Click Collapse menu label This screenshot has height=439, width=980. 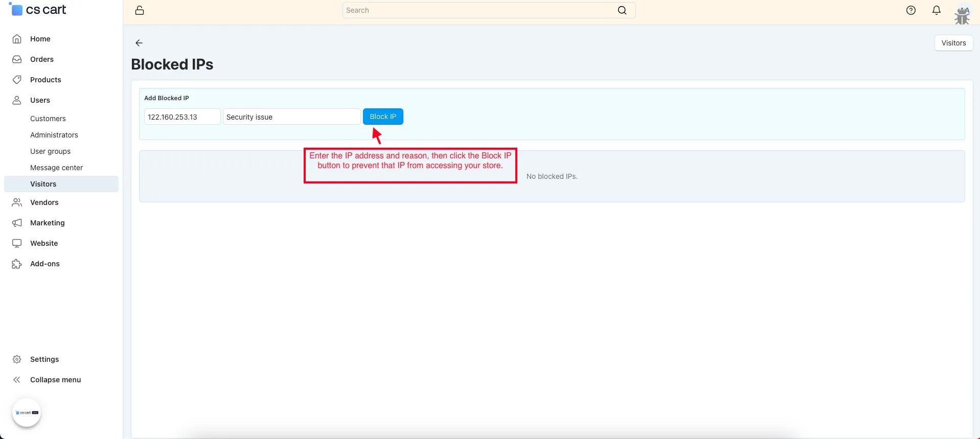click(55, 380)
